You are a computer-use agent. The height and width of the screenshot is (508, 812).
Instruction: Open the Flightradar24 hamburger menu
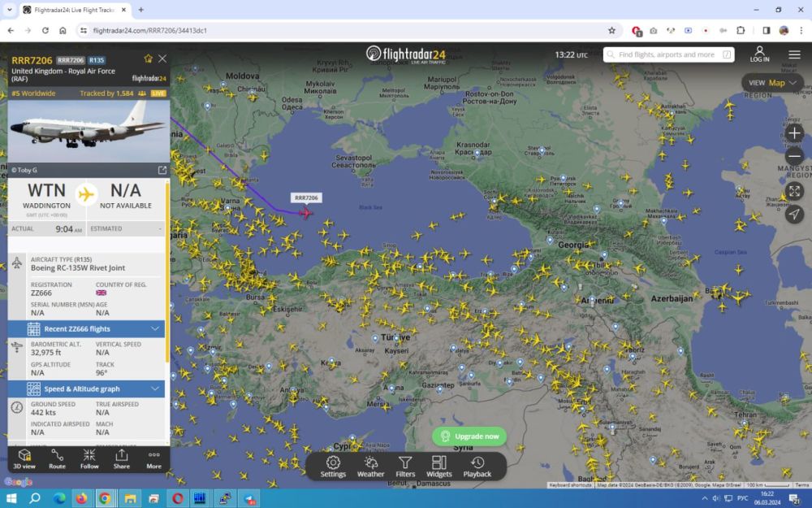[794, 54]
